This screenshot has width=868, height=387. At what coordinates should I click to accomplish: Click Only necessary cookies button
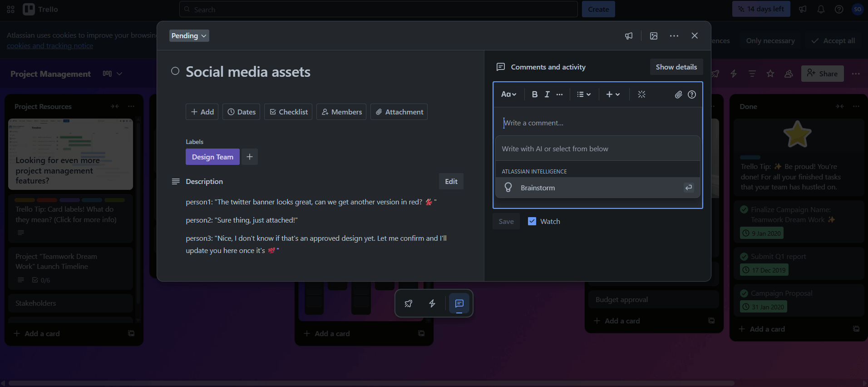[x=770, y=41]
